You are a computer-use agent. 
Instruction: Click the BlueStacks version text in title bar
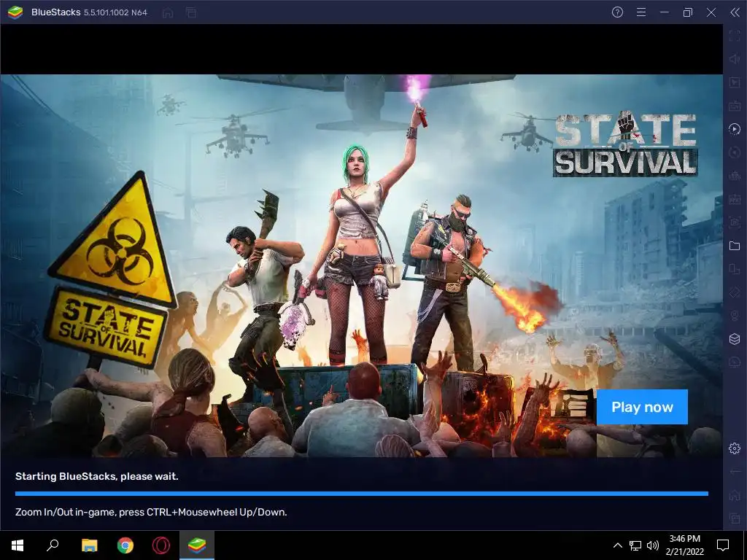115,13
